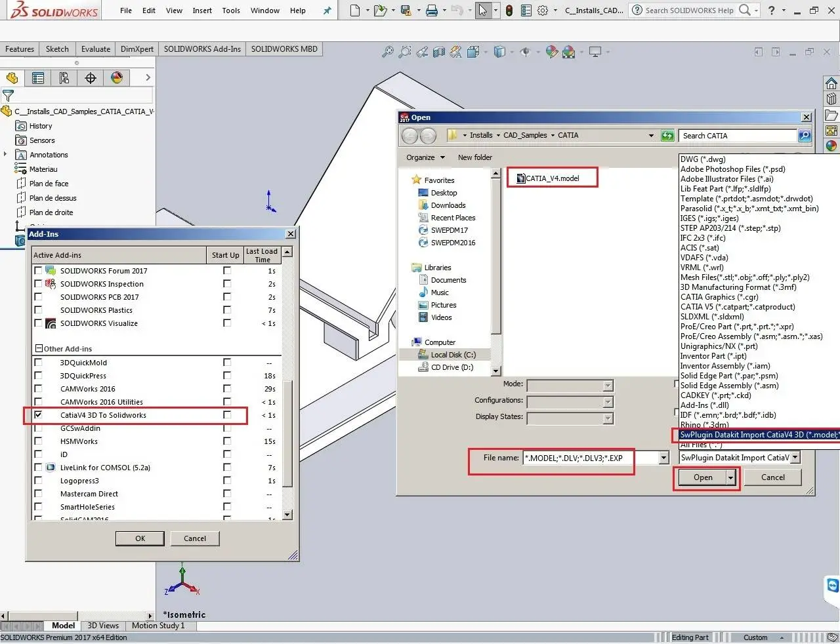This screenshot has width=840, height=644.
Task: Click the Zoom to Fit icon
Action: [x=388, y=52]
